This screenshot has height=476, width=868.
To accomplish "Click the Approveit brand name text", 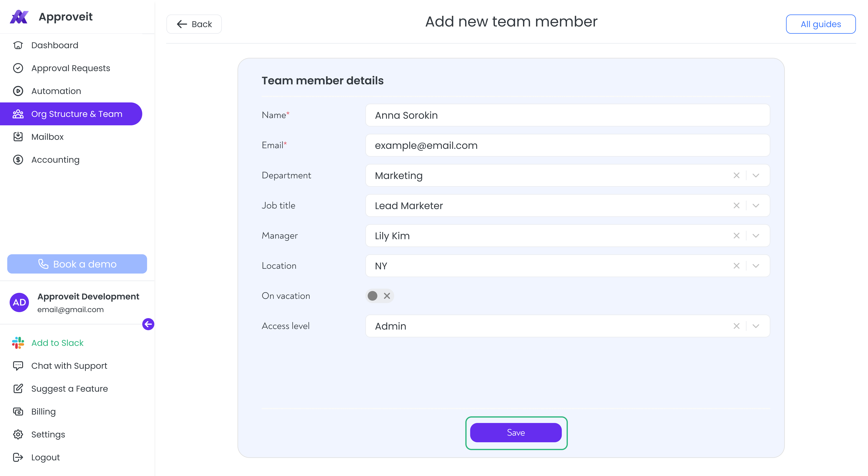I will coord(66,17).
